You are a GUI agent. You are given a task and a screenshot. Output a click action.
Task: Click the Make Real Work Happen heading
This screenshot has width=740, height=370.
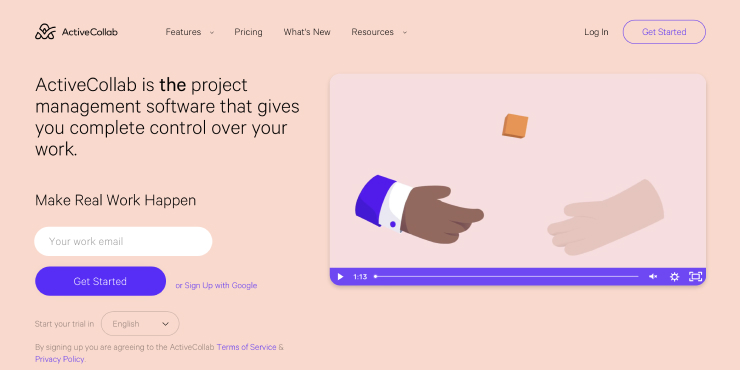(116, 200)
